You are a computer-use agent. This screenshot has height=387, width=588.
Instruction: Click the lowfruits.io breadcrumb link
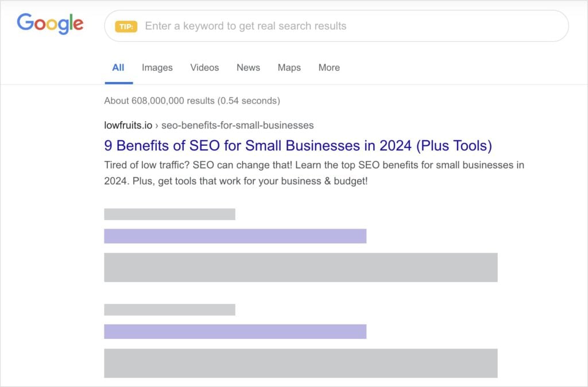(128, 125)
